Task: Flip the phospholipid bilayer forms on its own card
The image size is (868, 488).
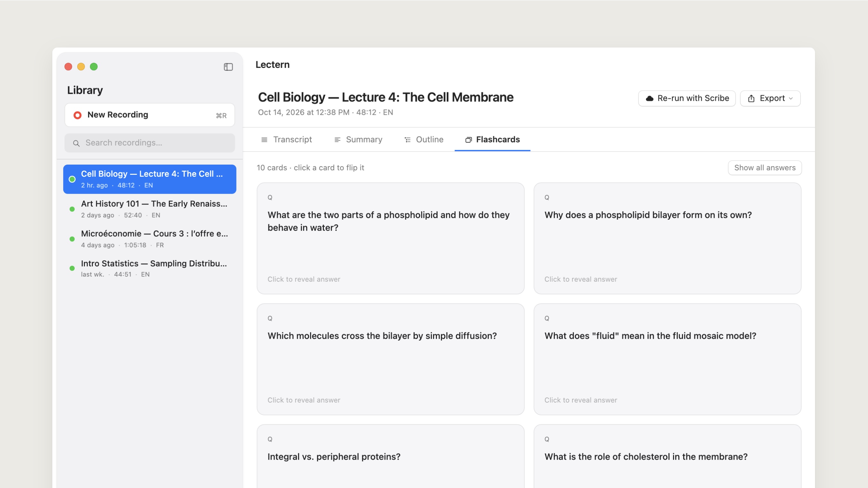Action: coord(668,239)
